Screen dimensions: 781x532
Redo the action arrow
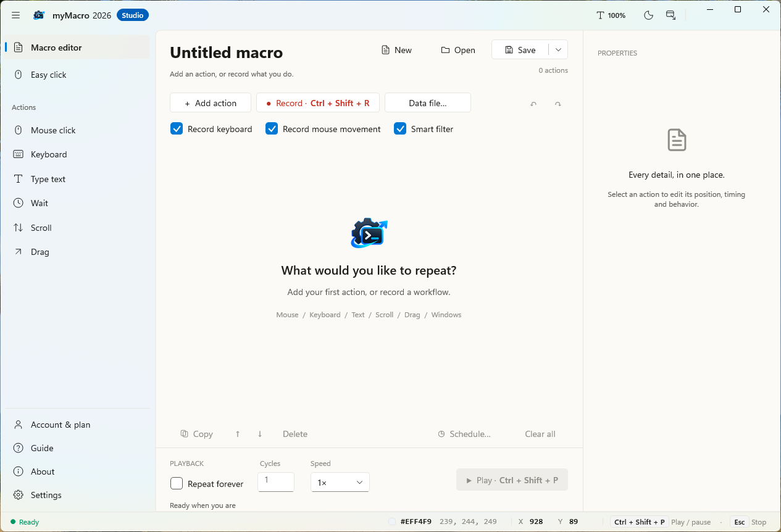558,104
